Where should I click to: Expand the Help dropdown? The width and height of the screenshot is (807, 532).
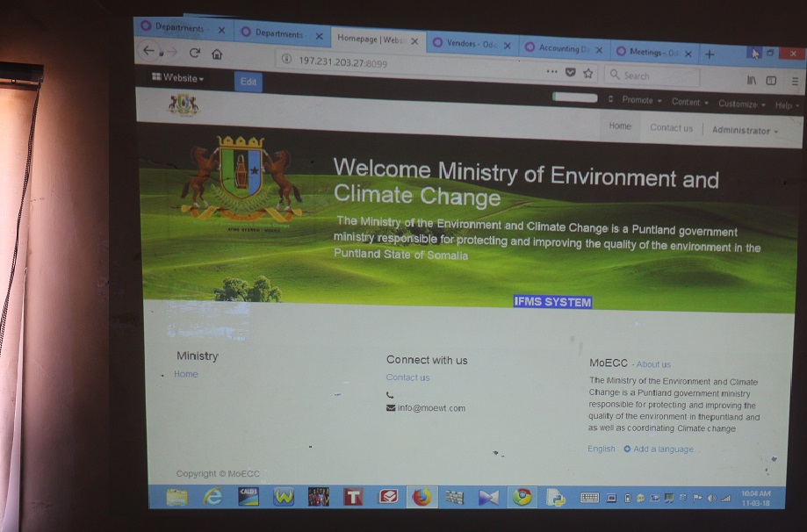(787, 105)
